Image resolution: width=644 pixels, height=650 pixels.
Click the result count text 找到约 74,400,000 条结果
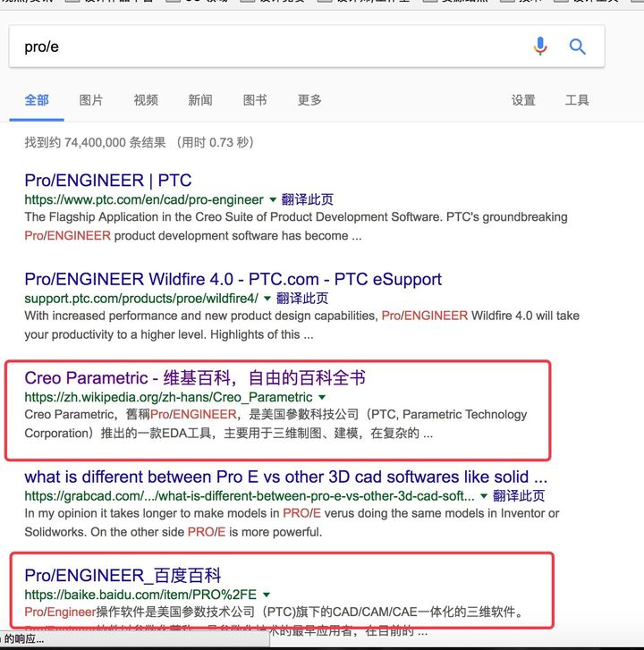pyautogui.click(x=95, y=142)
